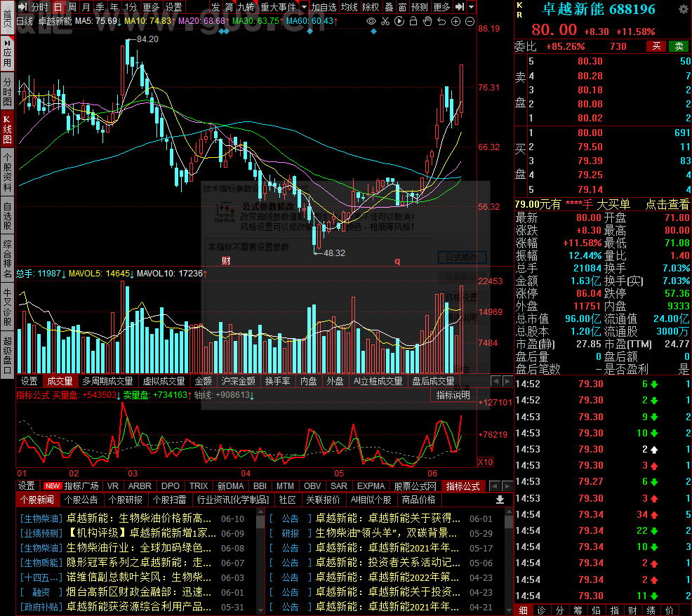Select the 月 monthly period
Viewport: 692px width, 616px height.
[86, 7]
